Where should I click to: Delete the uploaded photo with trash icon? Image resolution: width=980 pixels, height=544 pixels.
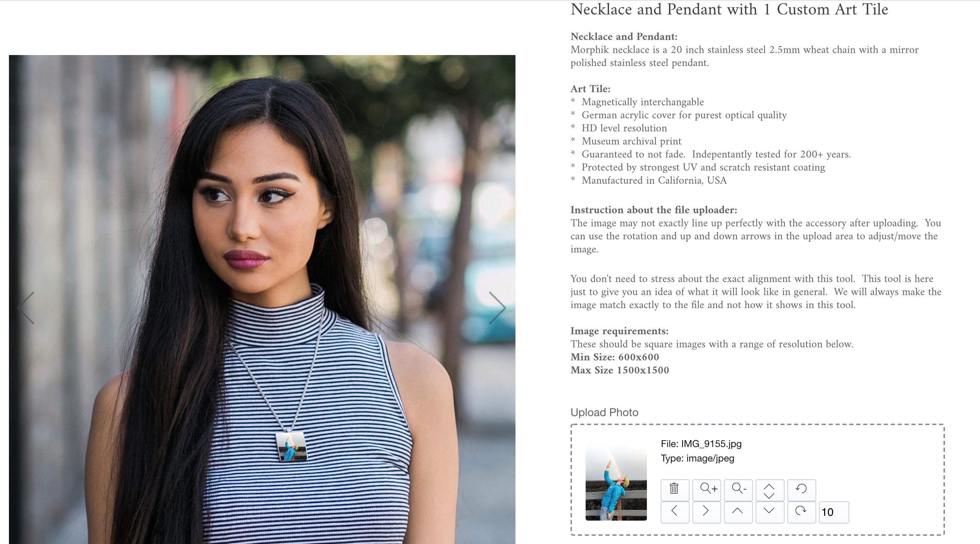[674, 490]
